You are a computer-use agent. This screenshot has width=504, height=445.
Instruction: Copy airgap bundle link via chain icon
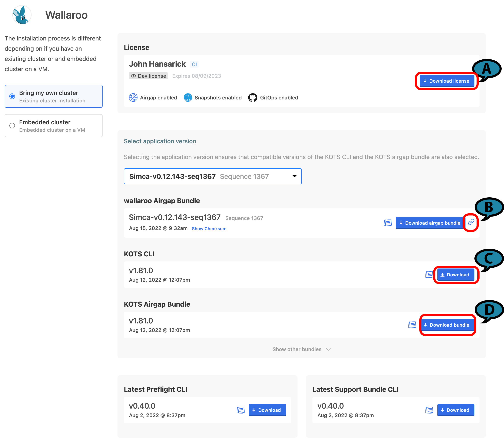(471, 222)
